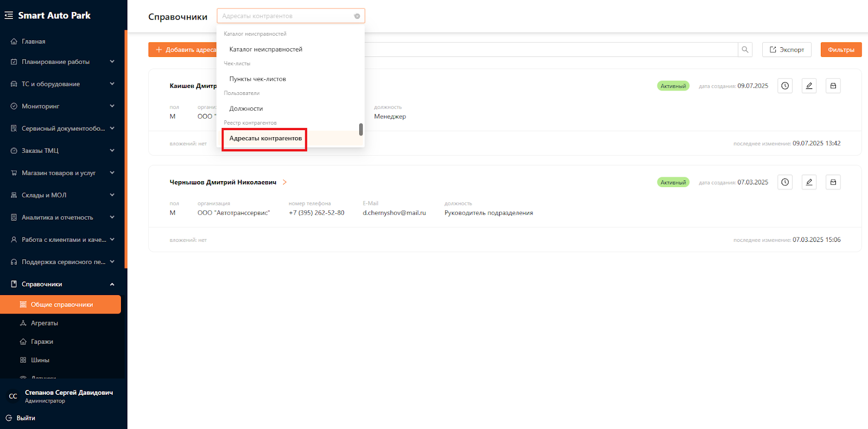Click the Фильтры button
Screen dimensions: 868x429
coord(840,50)
